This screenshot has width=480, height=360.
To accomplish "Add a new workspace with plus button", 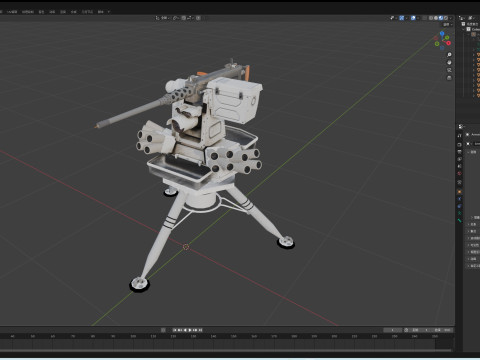I will 109,12.
